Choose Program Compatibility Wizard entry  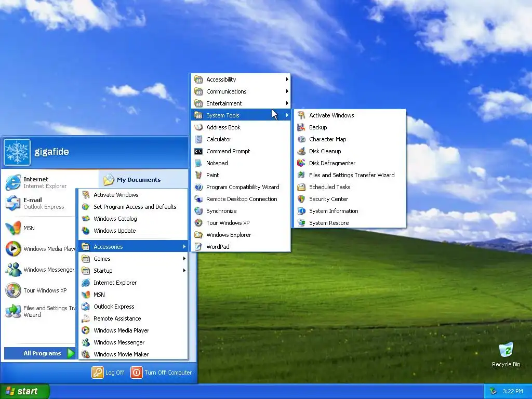(241, 187)
